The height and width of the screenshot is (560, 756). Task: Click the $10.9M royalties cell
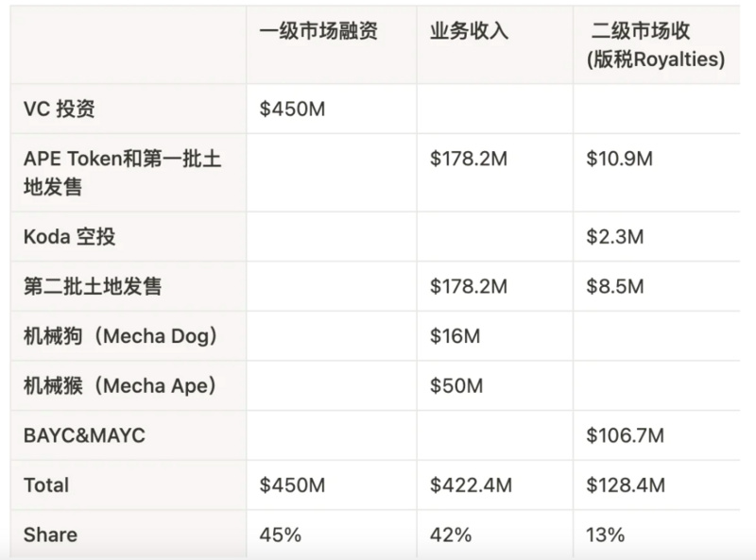pyautogui.click(x=619, y=159)
